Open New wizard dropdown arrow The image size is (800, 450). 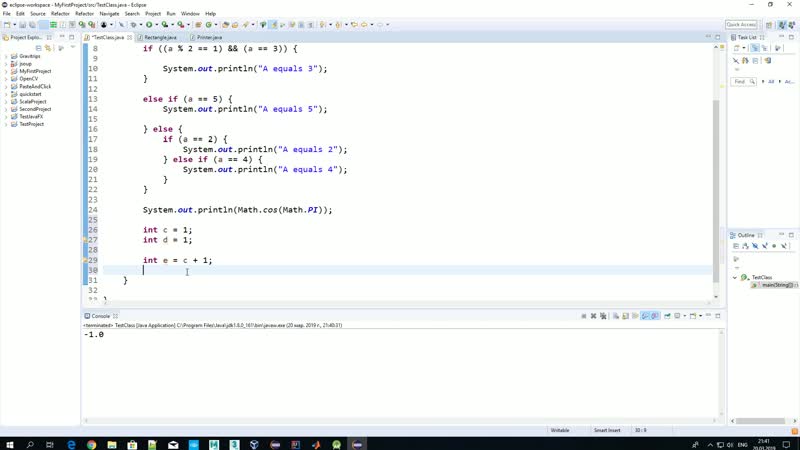pos(14,24)
